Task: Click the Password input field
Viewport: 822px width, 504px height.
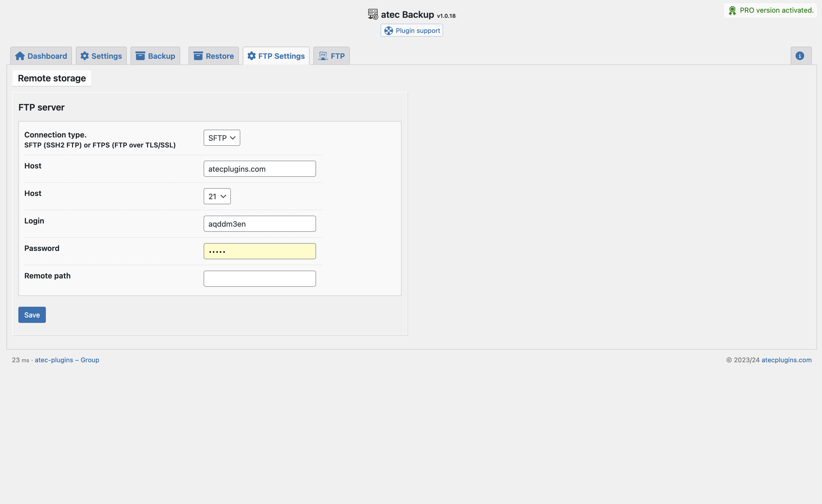Action: (259, 251)
